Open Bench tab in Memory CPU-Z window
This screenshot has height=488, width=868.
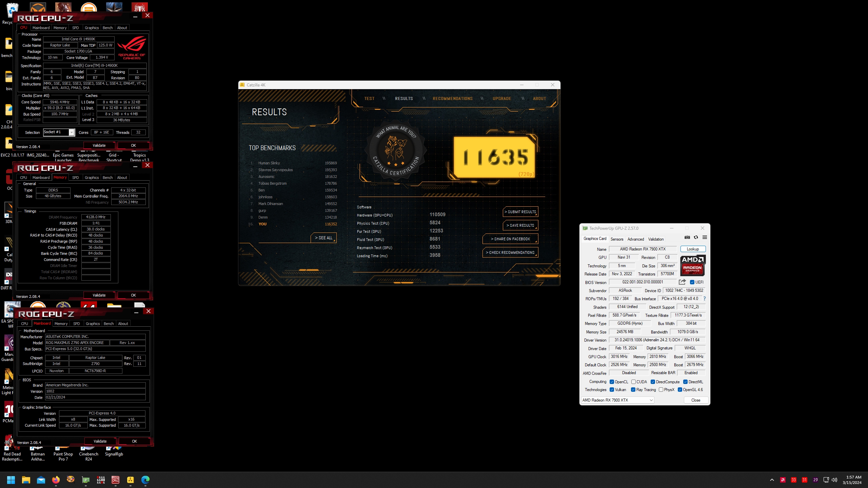[107, 178]
